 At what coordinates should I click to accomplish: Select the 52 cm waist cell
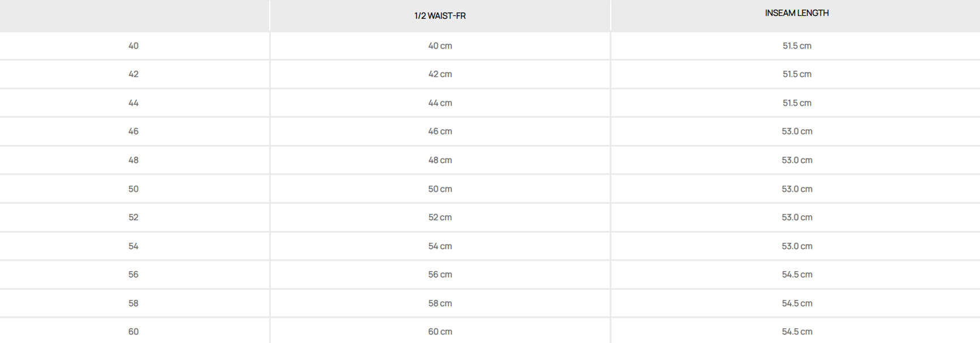coord(440,217)
